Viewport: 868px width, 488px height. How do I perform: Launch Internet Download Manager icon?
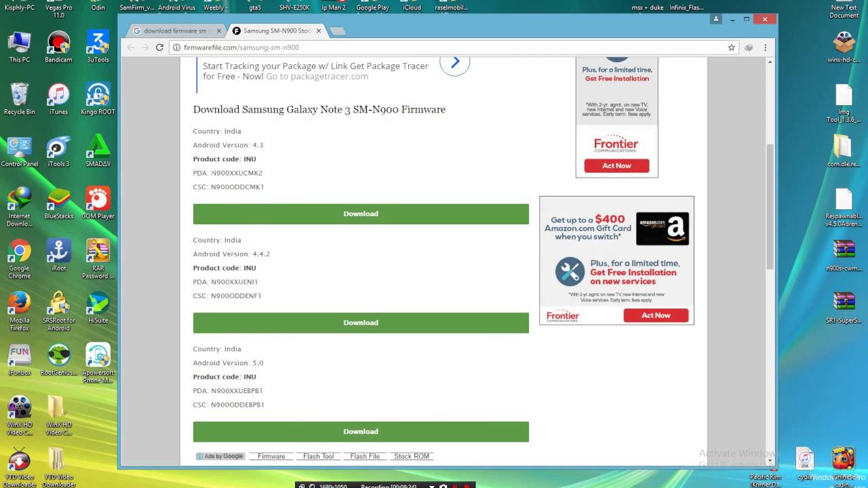19,207
